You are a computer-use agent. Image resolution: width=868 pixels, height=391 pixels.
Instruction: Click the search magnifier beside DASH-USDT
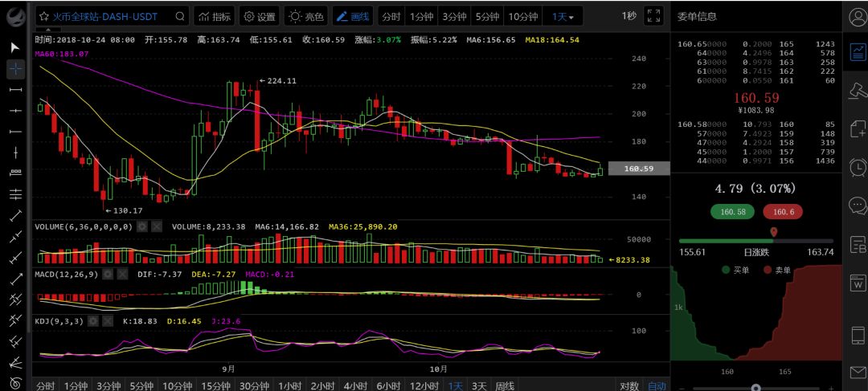[179, 17]
